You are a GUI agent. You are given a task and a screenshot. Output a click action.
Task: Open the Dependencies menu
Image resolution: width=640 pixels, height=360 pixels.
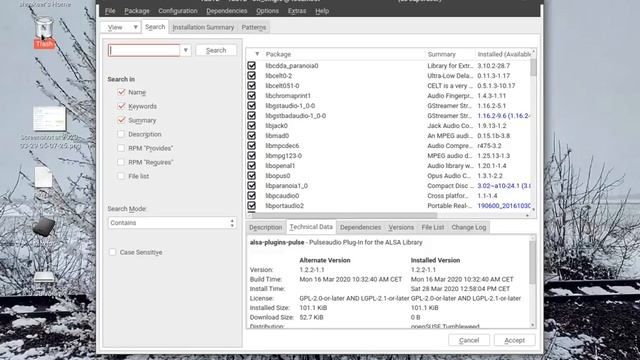pos(227,11)
